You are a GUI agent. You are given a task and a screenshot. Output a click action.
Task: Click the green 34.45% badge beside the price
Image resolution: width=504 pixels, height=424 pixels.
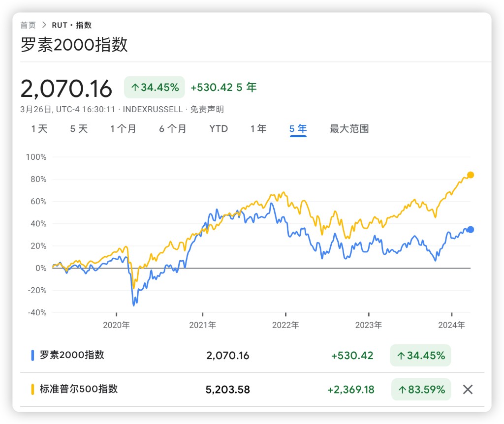click(x=155, y=88)
